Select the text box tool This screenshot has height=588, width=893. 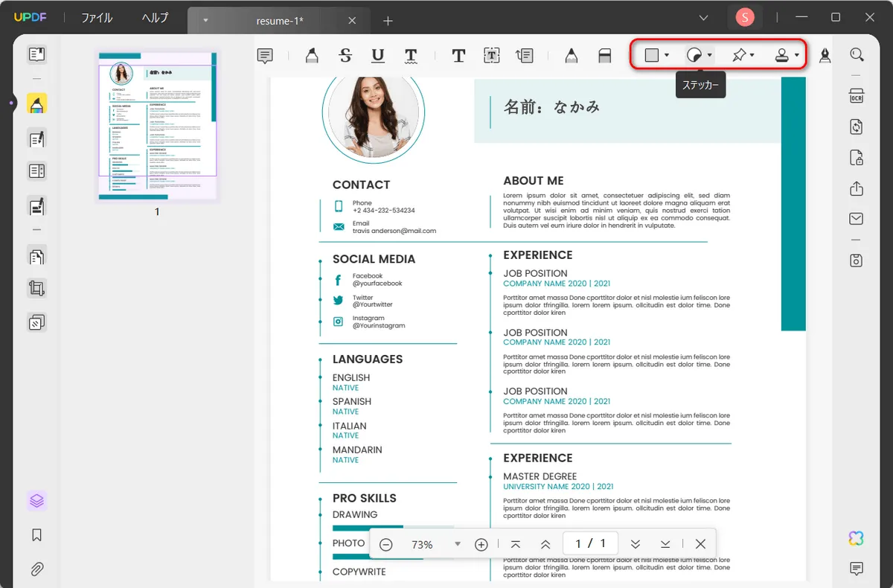[491, 55]
